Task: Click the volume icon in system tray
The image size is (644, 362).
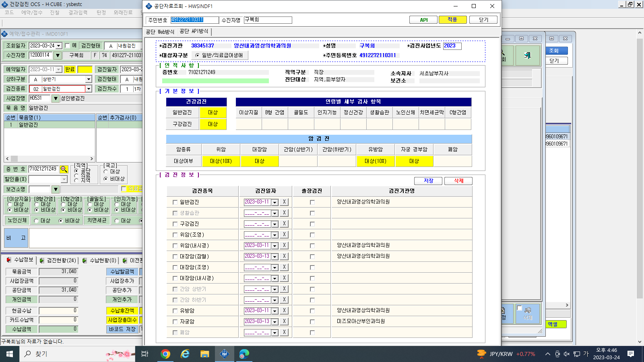Action: pyautogui.click(x=567, y=354)
